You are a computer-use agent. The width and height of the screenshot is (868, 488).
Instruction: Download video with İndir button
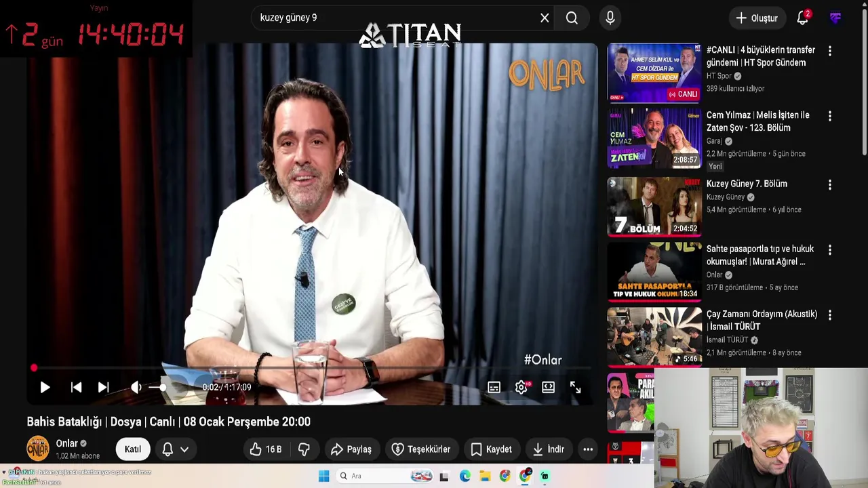549,449
